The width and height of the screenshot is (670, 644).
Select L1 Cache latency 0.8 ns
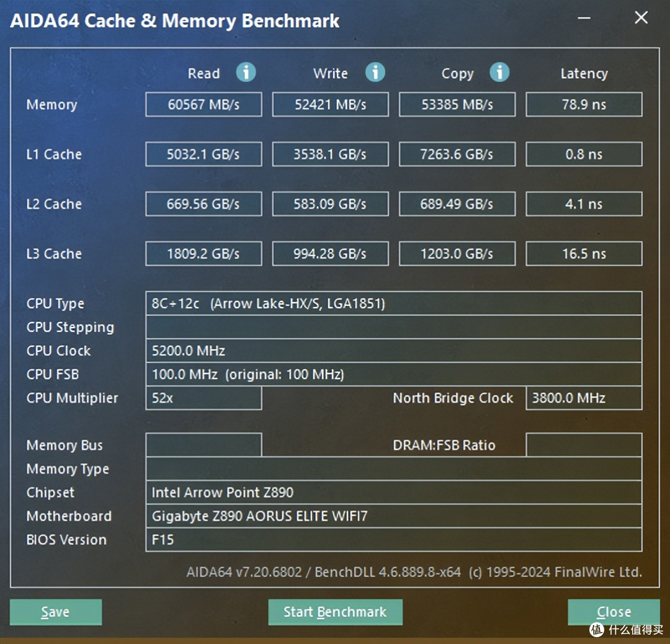[x=584, y=154]
